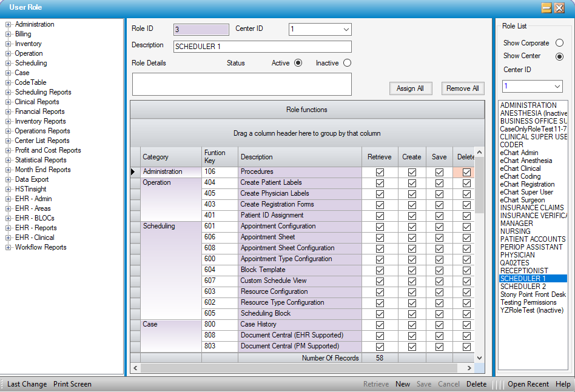Minimize the User Role window
The image size is (575, 392).
[x=546, y=7]
